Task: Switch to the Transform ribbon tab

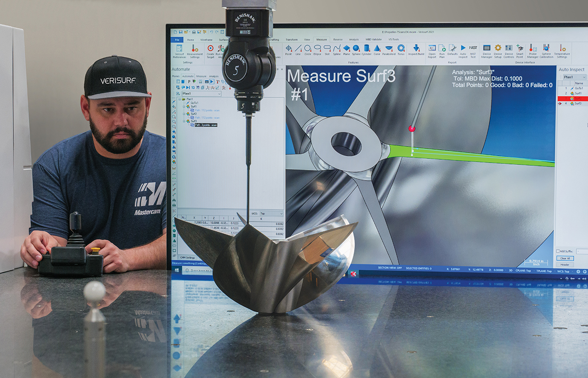Action: [x=291, y=39]
